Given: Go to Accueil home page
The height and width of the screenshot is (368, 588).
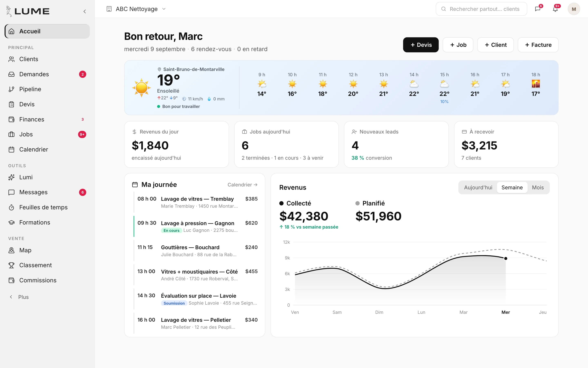Looking at the screenshot, I should [47, 31].
